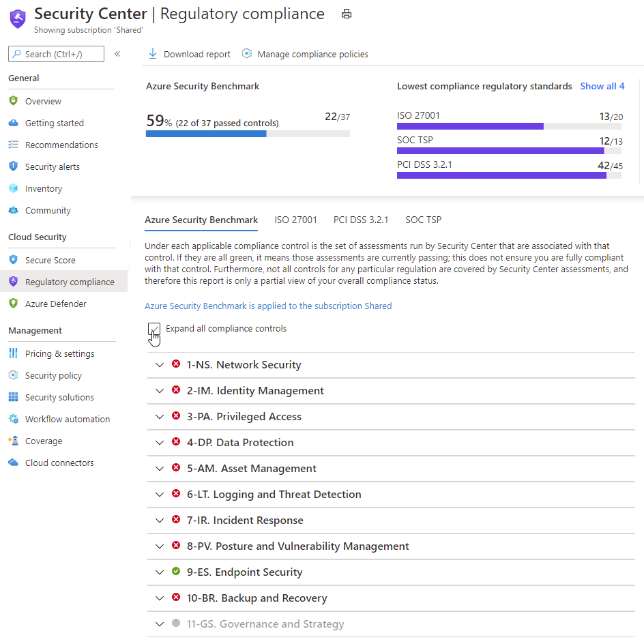Expand 11-GS. Governance and Strategy control
The height and width of the screenshot is (644, 644).
tap(160, 624)
